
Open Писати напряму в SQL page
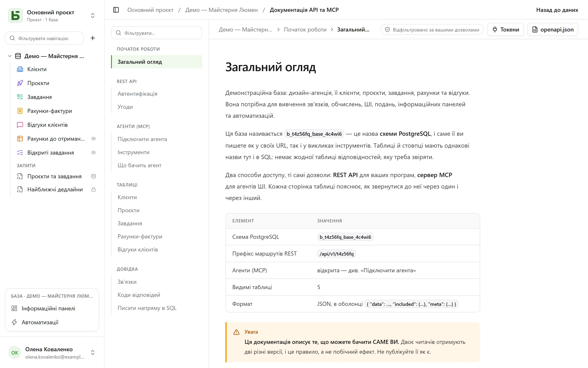point(147,308)
